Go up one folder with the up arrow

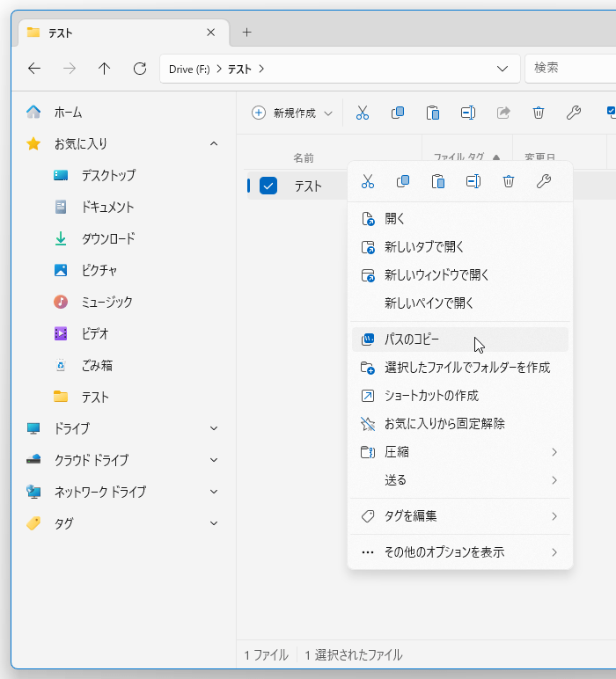click(104, 69)
